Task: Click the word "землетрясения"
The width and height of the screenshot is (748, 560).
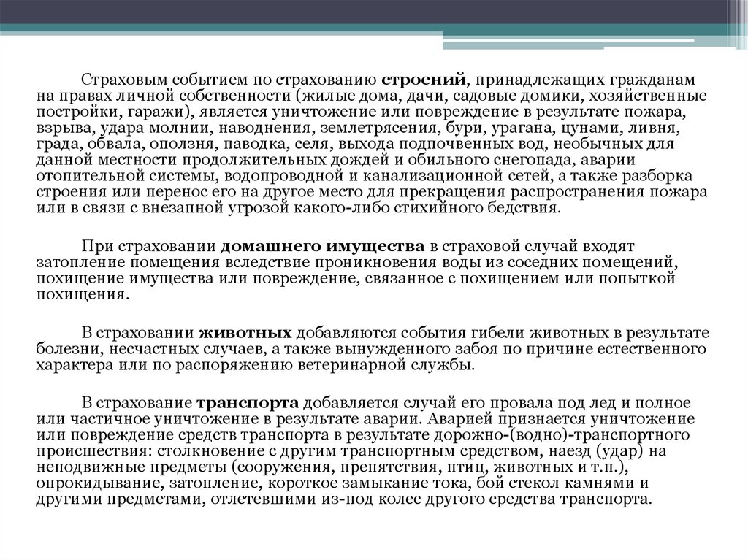Action: coord(379,128)
